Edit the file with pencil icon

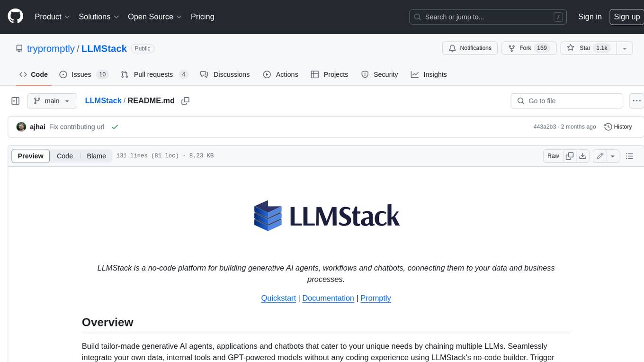pos(600,156)
